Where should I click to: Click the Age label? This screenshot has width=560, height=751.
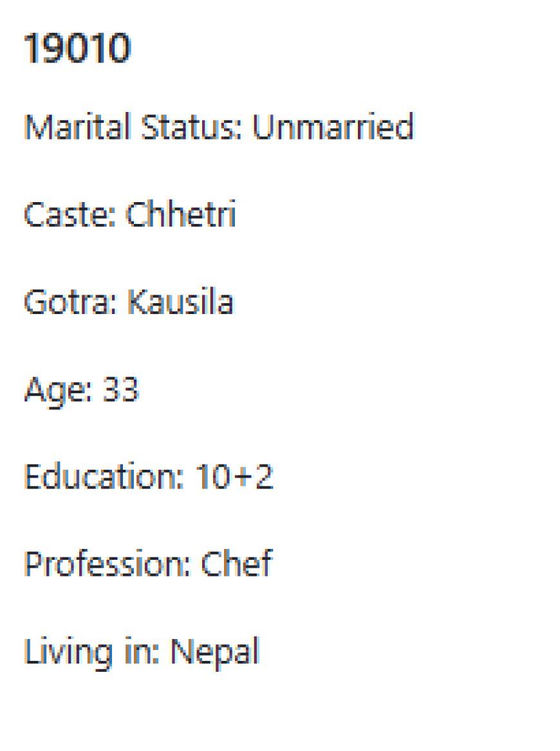pyautogui.click(x=51, y=390)
